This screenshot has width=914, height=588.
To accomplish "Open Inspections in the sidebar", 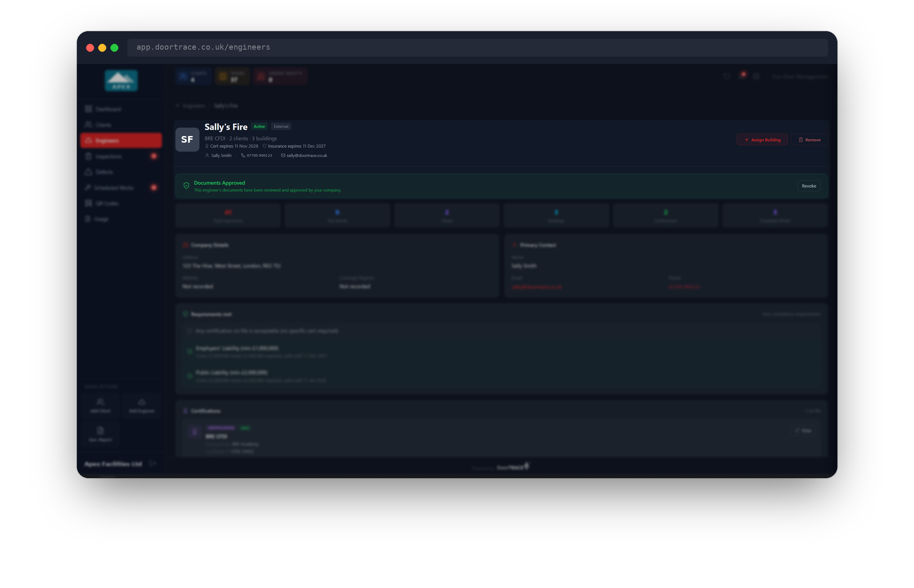I will pos(121,156).
